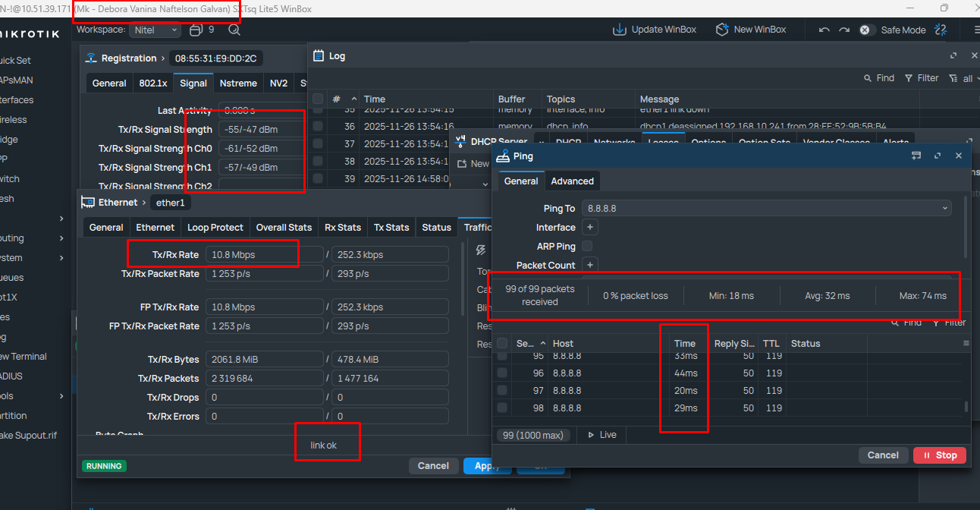Viewport: 980px width, 510px height.
Task: Click the pin-window icon in Ping title bar
Action: click(916, 156)
